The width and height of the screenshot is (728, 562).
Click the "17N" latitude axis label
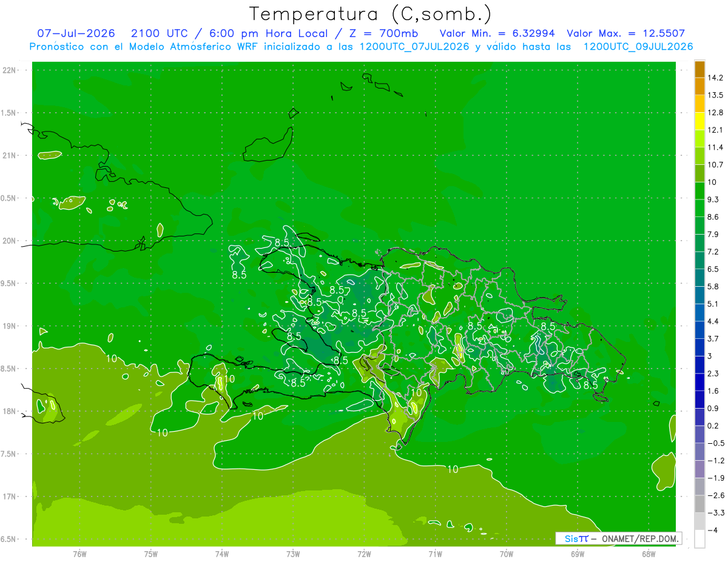coord(10,497)
